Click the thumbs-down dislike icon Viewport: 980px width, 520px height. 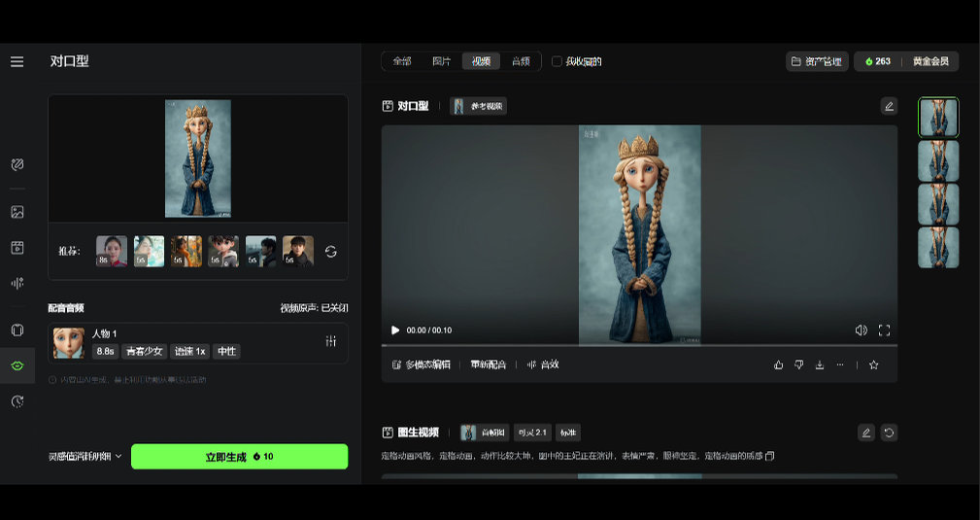798,365
